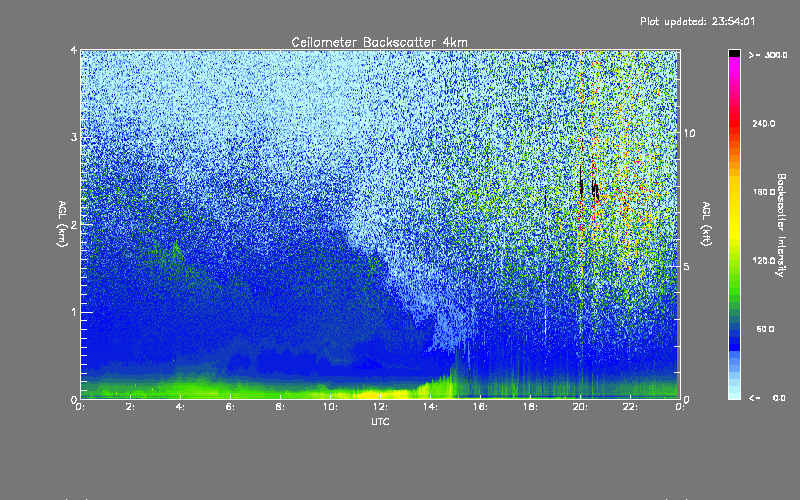Screen dimensions: 800x500
Task: Click the 'AGL (km)' left axis label
Action: (62, 224)
